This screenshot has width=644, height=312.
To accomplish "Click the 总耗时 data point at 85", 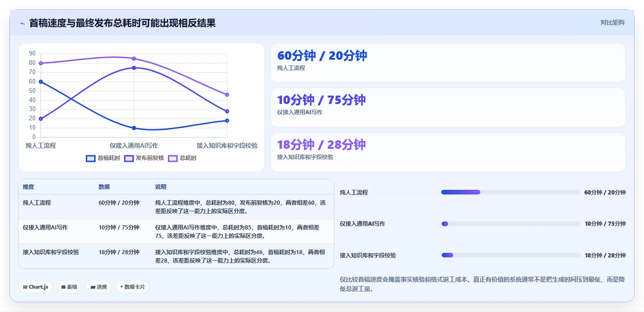I will tap(134, 58).
